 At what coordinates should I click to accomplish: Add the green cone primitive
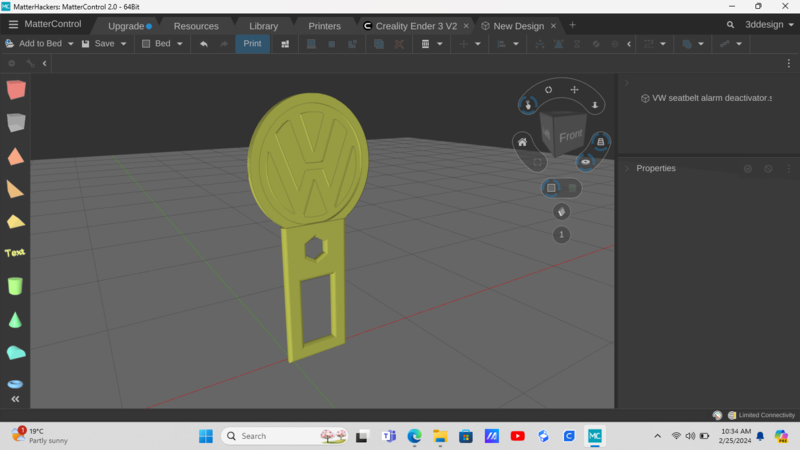pos(15,320)
